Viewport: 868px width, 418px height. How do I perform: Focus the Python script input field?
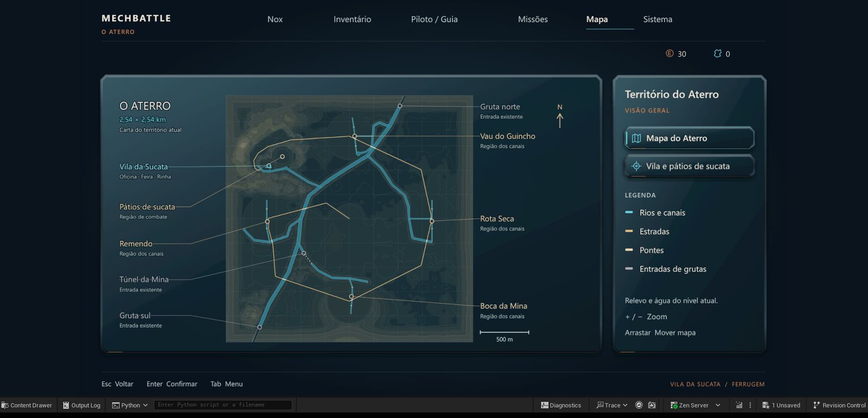[x=222, y=405]
